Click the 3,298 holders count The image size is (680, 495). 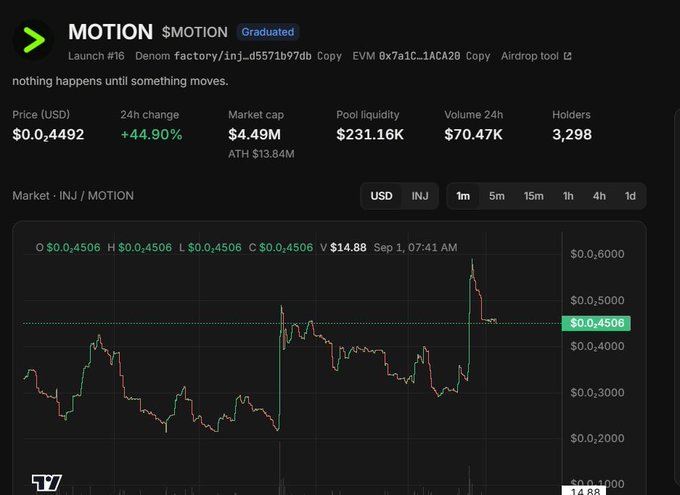pyautogui.click(x=572, y=134)
